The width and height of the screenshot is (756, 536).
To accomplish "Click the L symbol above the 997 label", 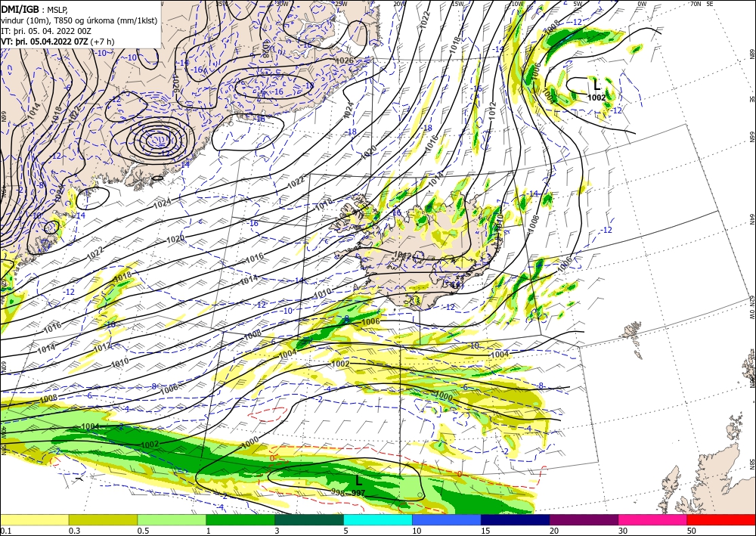I will coord(358,481).
